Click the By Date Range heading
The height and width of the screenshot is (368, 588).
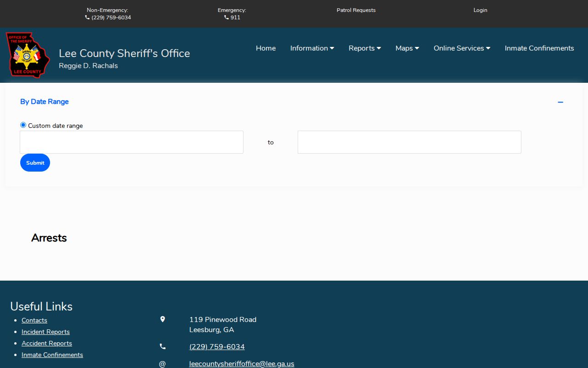[x=45, y=102]
